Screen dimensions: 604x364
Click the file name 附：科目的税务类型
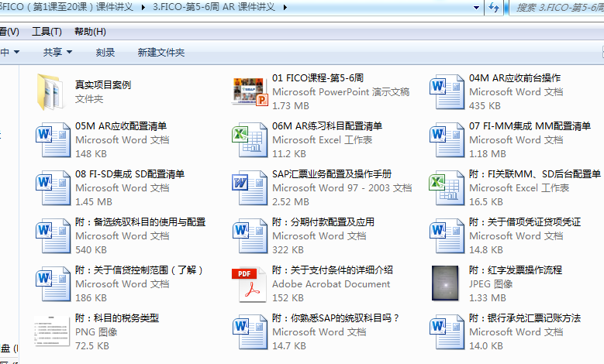click(117, 318)
